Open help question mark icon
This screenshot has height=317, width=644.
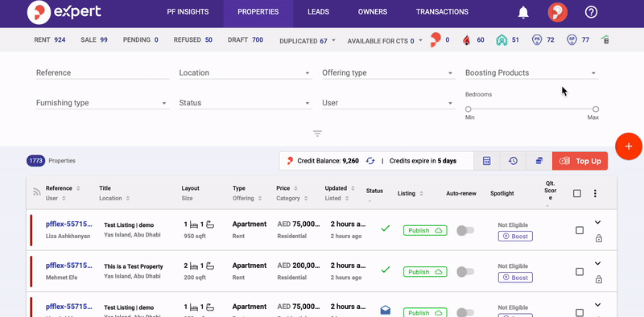pos(591,12)
